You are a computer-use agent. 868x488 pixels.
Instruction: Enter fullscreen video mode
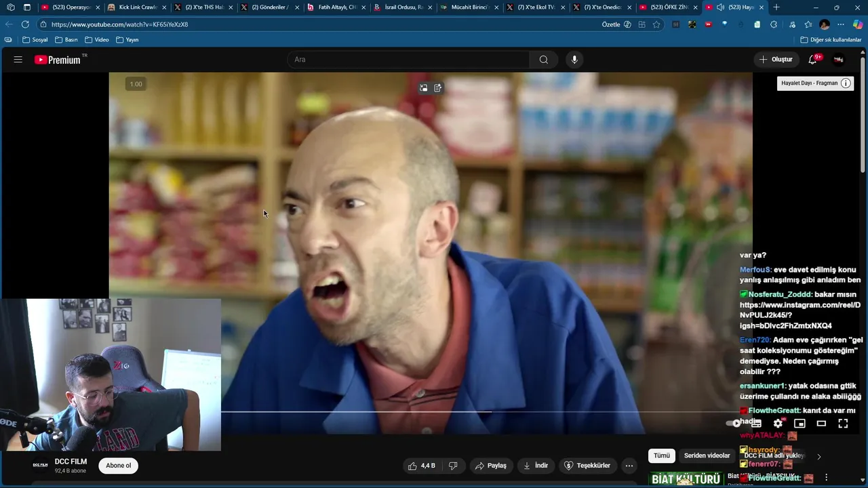[x=843, y=423]
